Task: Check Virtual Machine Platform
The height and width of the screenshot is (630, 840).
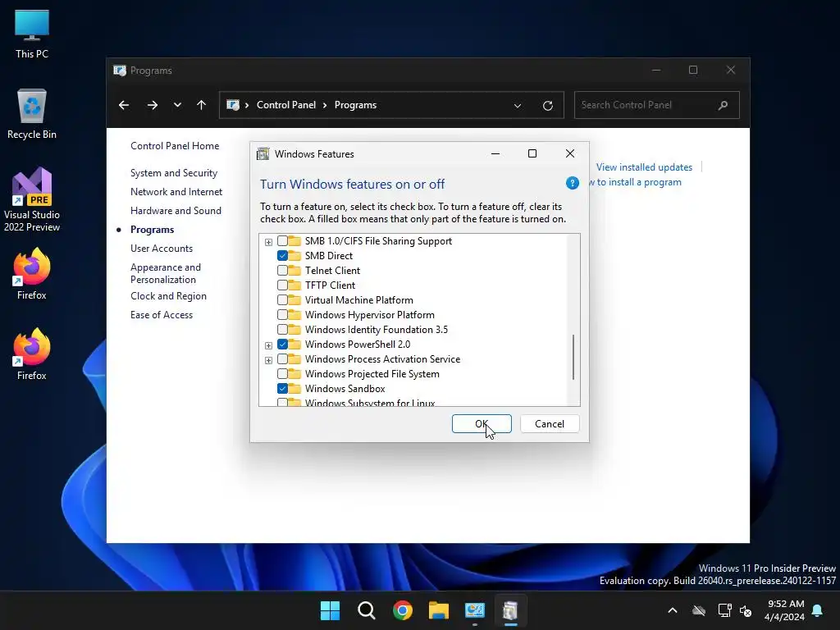Action: (282, 300)
